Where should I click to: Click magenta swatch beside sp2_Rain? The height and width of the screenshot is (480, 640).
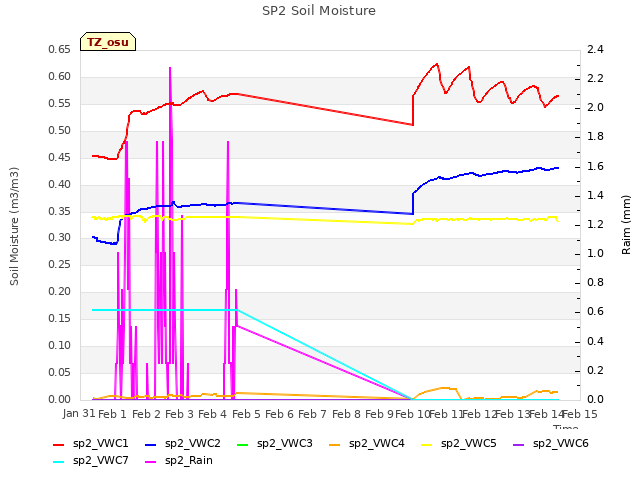click(x=151, y=462)
